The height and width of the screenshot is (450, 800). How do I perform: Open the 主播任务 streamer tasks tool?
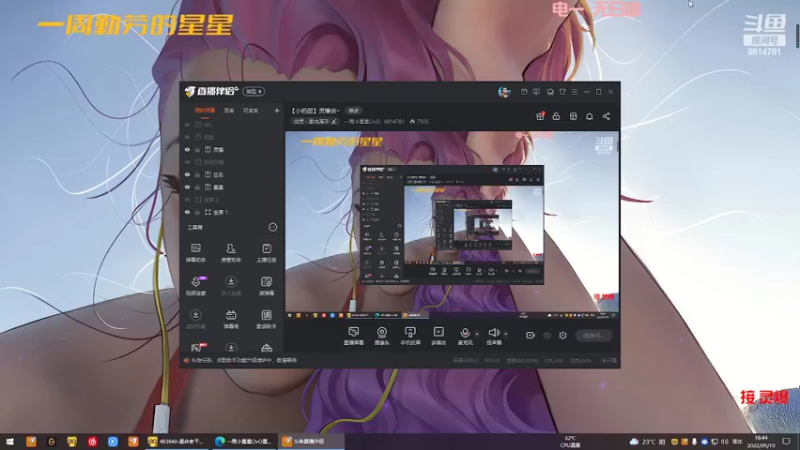coord(266,253)
